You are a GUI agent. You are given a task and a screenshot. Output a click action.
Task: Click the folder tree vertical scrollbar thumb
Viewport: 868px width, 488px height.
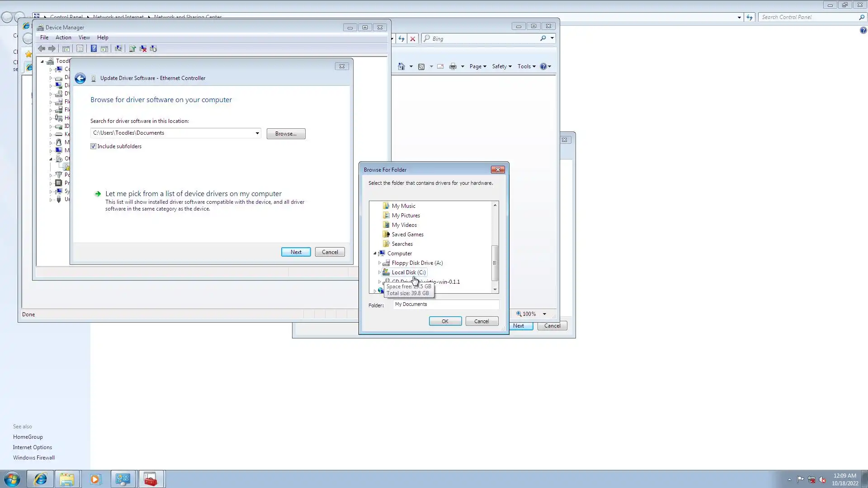(495, 263)
